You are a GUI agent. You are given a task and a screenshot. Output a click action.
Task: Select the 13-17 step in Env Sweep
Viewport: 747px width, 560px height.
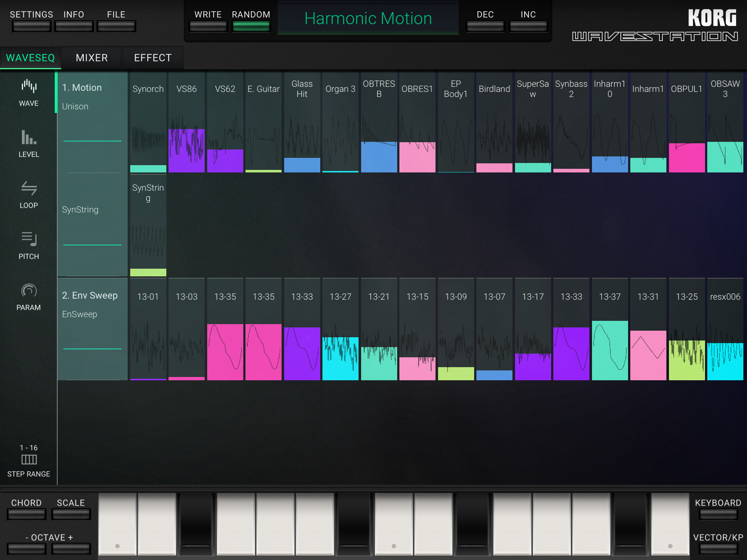[533, 329]
